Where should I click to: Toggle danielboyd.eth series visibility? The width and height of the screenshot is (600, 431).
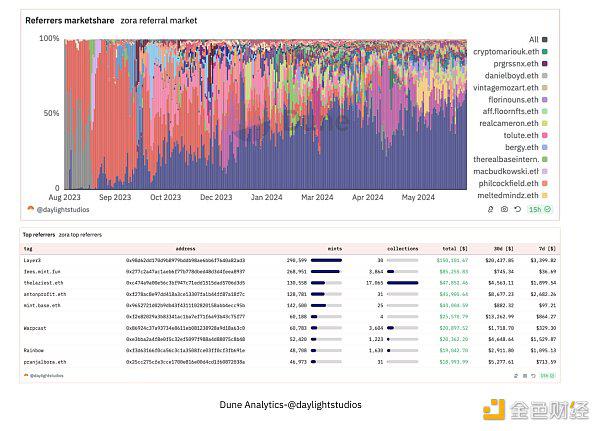point(516,75)
